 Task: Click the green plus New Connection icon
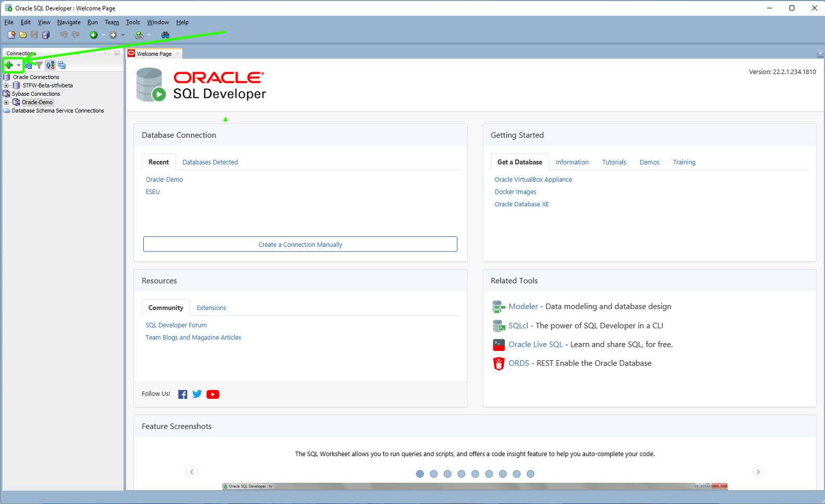point(9,65)
